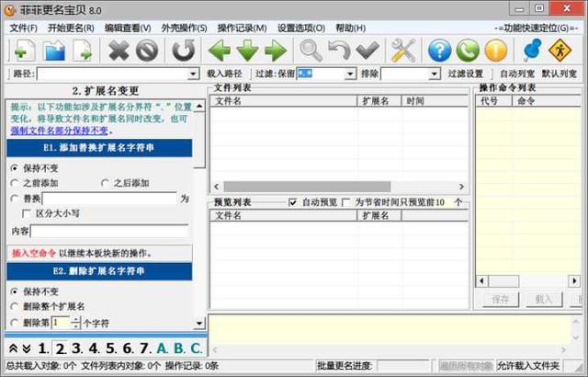The height and width of the screenshot is (377, 588).
Task: Click the green phone contact icon
Action: tap(468, 51)
